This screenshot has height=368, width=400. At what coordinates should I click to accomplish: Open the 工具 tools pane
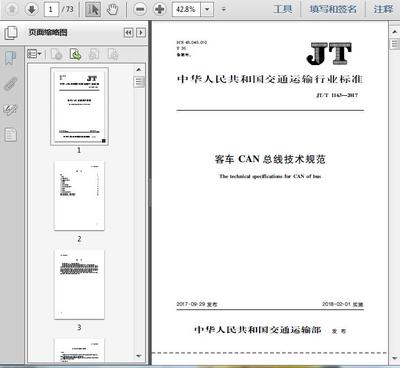(x=283, y=9)
